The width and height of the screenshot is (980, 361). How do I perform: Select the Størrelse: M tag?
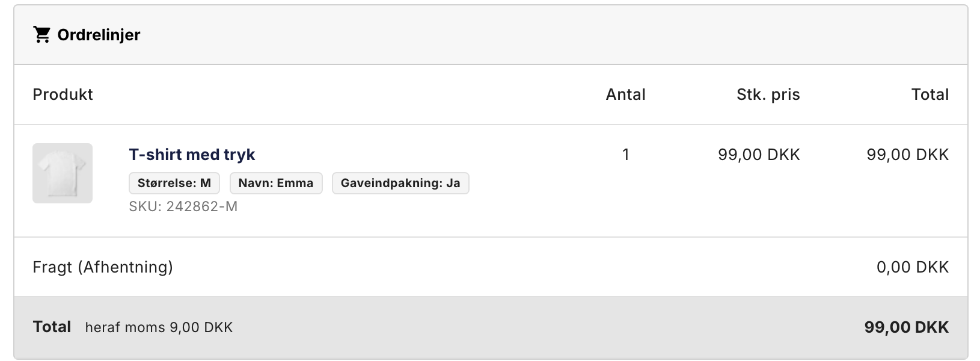pos(174,183)
